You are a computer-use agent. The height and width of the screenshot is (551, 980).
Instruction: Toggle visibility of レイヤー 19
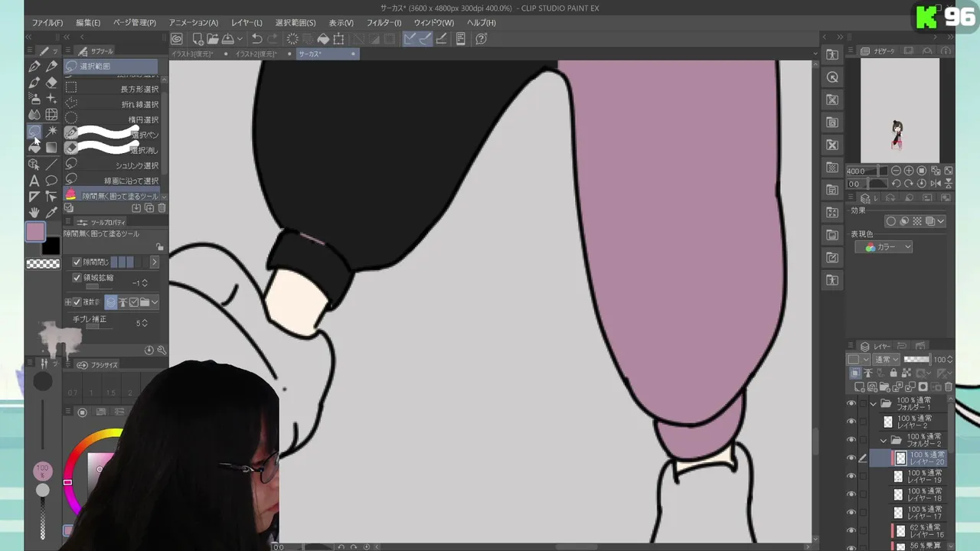coord(851,476)
